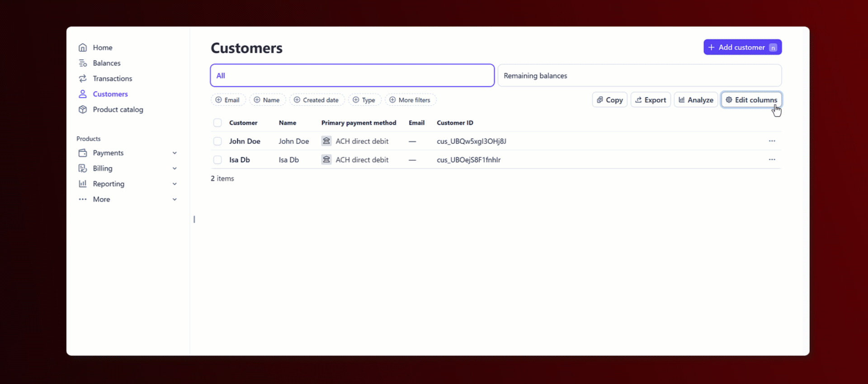This screenshot has height=384, width=868.
Task: Open the three-dot menu for Isa Db
Action: (772, 159)
